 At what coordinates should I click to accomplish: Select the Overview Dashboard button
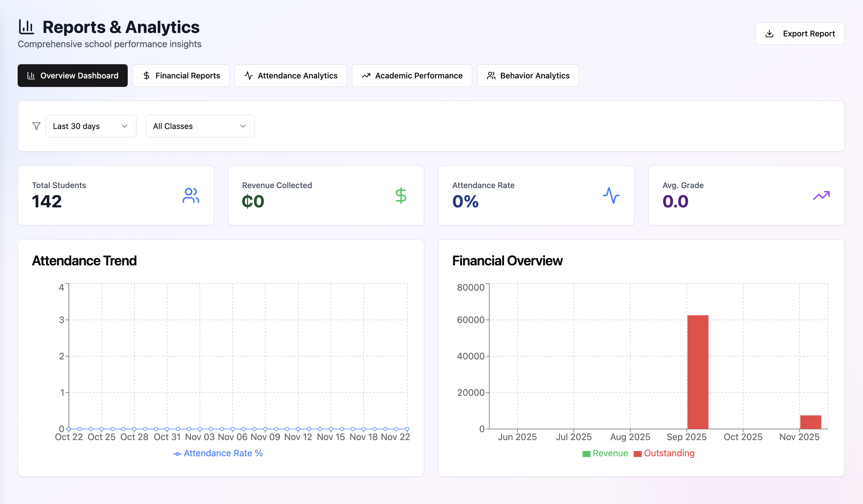tap(73, 76)
